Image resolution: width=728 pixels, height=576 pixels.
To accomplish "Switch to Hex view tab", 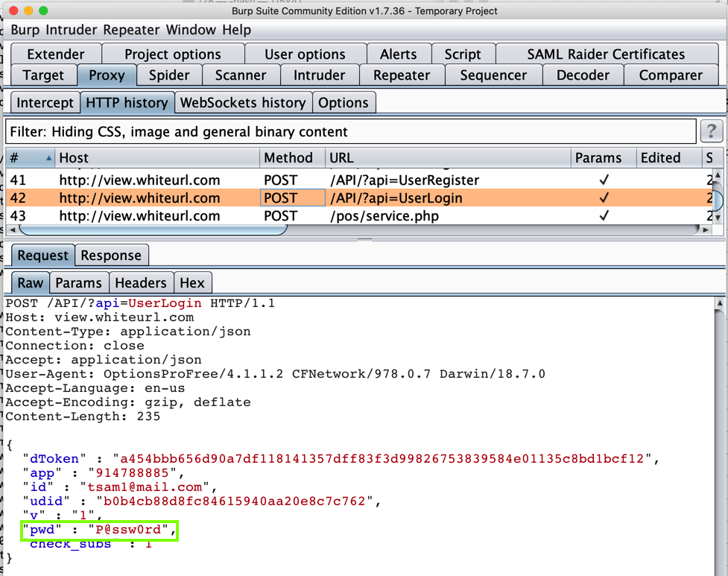I will click(192, 283).
